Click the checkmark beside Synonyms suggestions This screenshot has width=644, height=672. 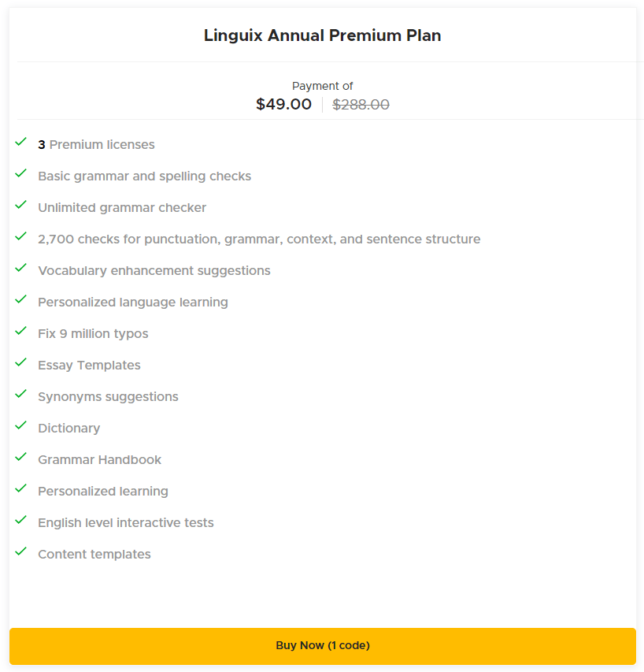click(x=20, y=394)
